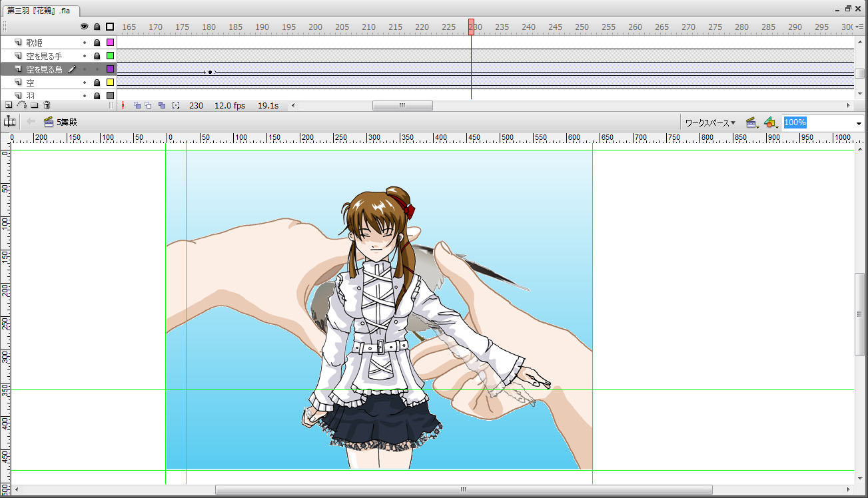Select the 羽 layer name

(31, 96)
